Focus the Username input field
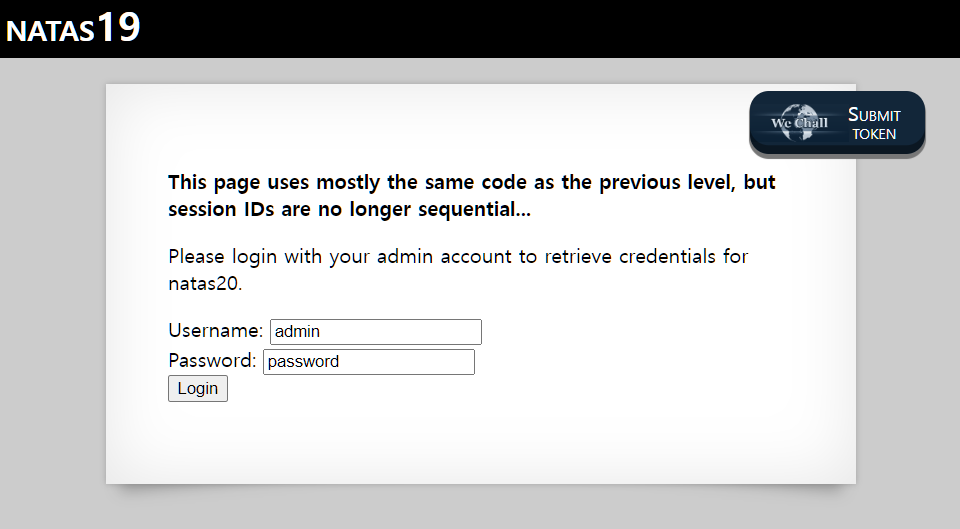Screen dimensions: 960x529 376,332
